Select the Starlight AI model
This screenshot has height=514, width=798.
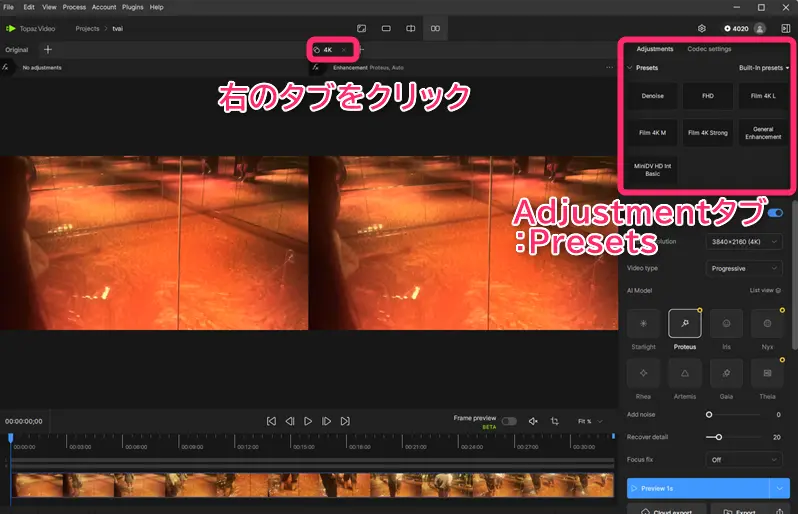coord(643,324)
